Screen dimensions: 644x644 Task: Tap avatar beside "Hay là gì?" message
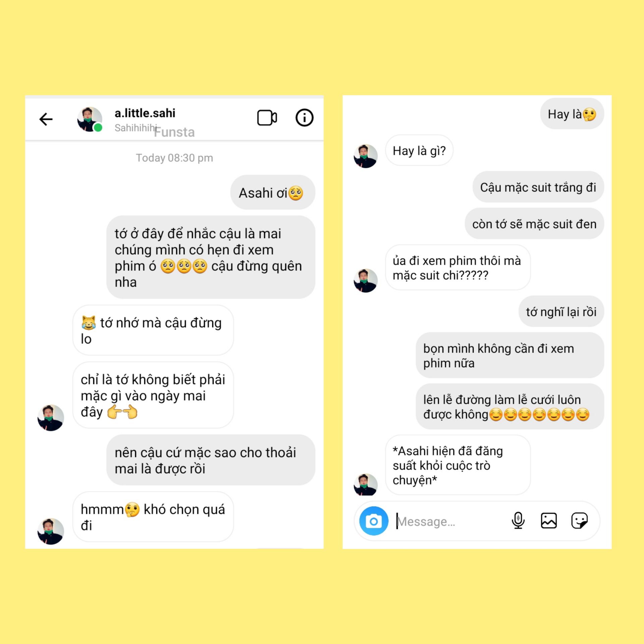(366, 156)
